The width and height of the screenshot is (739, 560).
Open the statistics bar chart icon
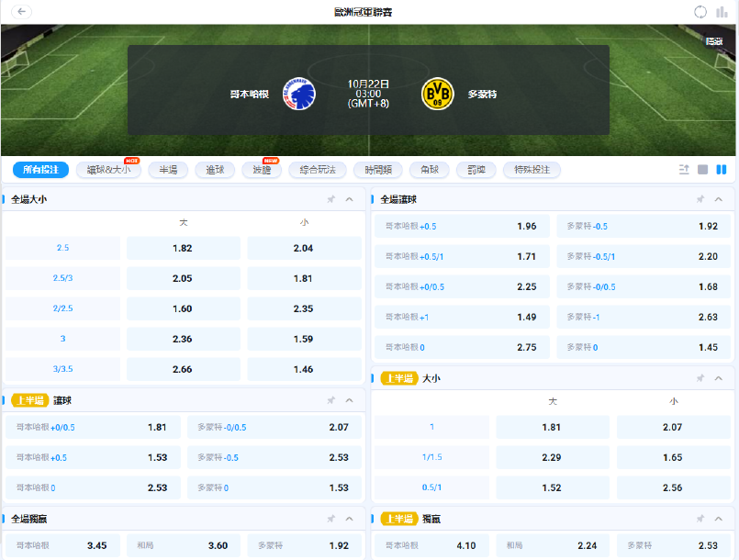pyautogui.click(x=721, y=12)
